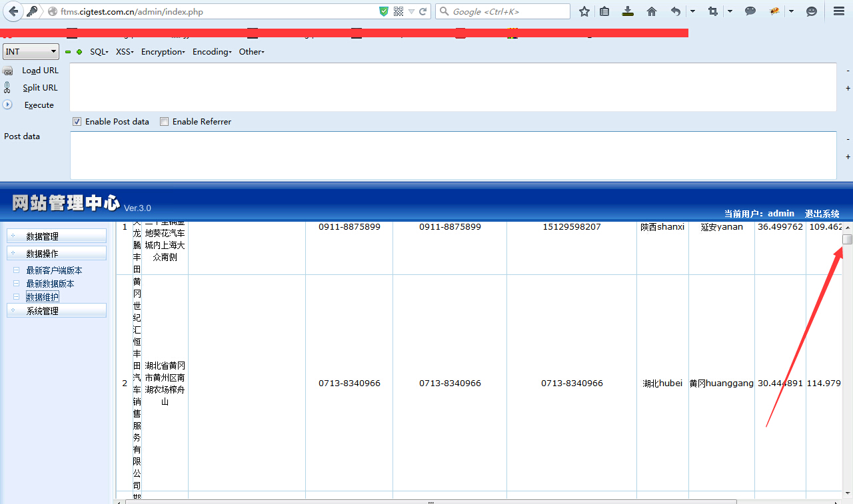Click into the HackBar URL text area

pos(453,87)
